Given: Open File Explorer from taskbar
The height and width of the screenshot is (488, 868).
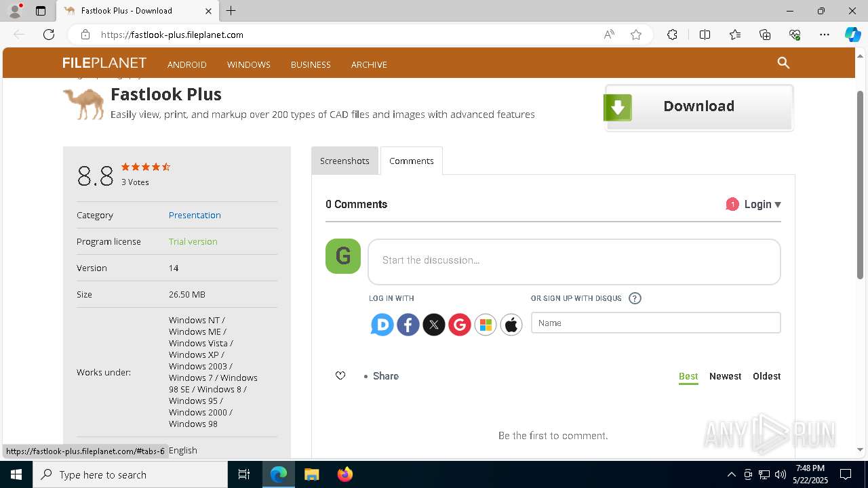Looking at the screenshot, I should [x=311, y=474].
